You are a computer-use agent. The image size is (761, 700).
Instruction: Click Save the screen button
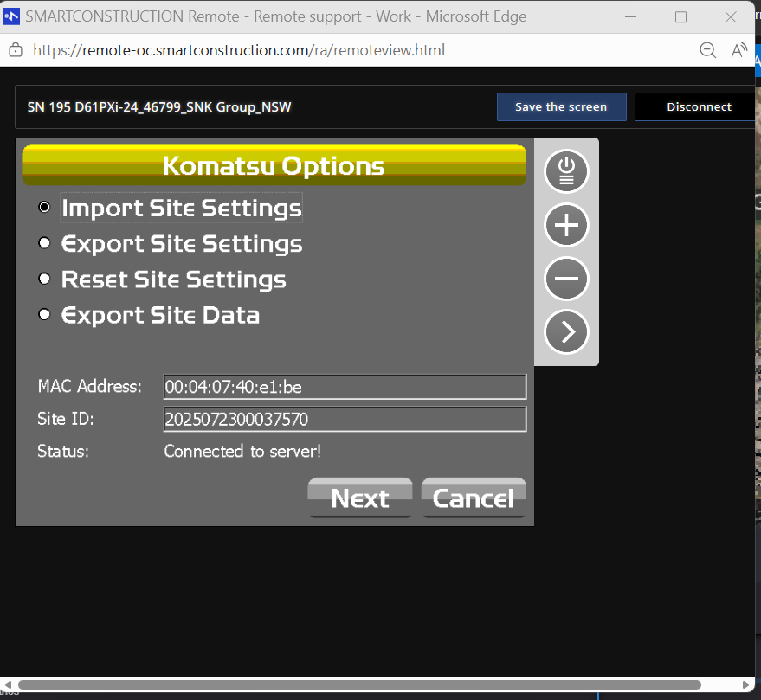(x=562, y=106)
